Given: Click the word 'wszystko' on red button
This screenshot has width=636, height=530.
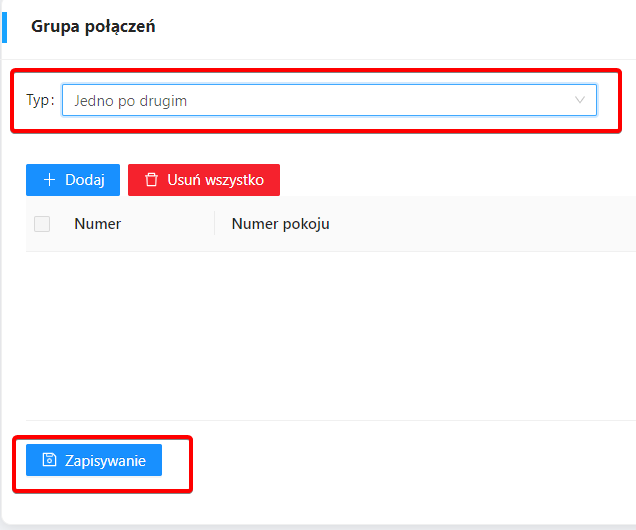Looking at the screenshot, I should (x=234, y=180).
